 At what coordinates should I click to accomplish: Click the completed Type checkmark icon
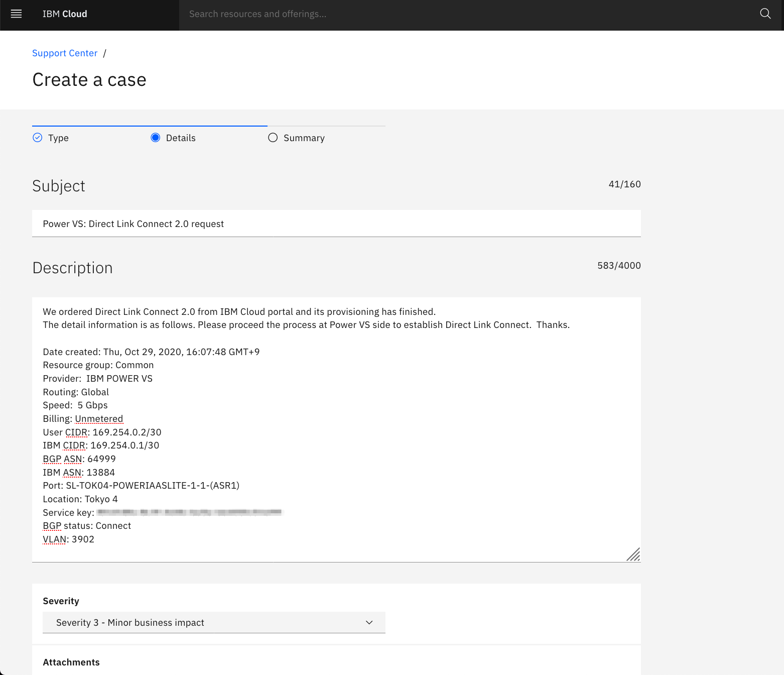(x=38, y=138)
